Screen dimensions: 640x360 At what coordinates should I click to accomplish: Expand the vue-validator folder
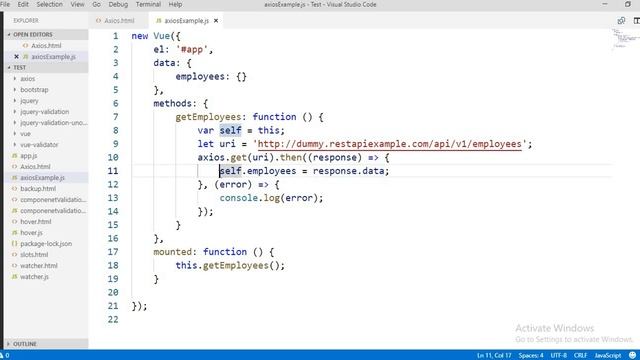(39, 145)
